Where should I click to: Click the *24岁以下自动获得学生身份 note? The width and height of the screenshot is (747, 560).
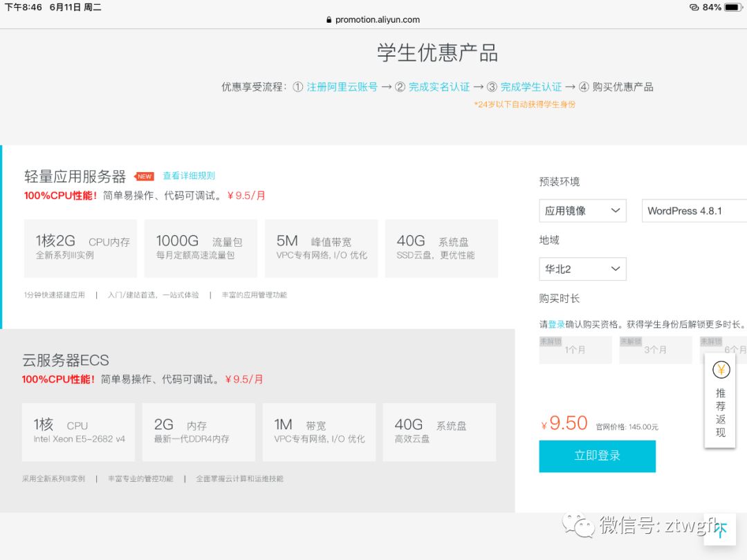pos(524,104)
